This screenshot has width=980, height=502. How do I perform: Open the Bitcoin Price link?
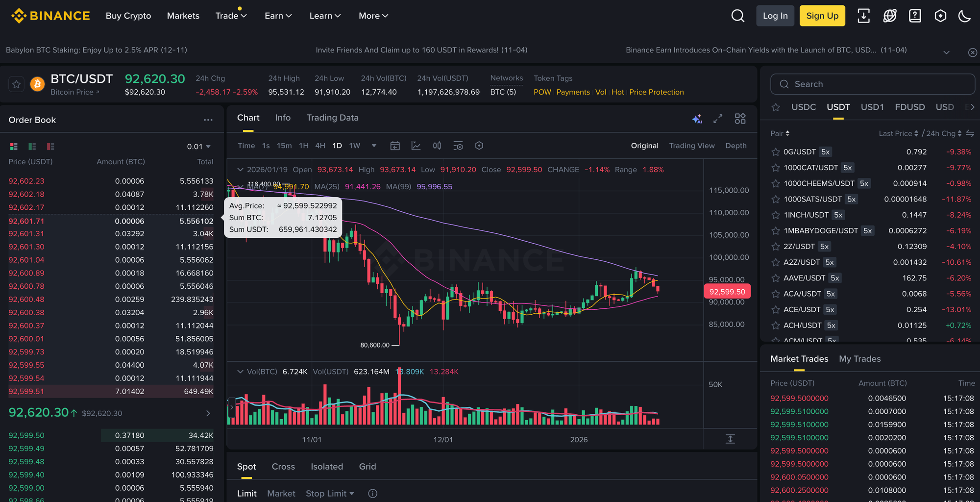[x=74, y=92]
